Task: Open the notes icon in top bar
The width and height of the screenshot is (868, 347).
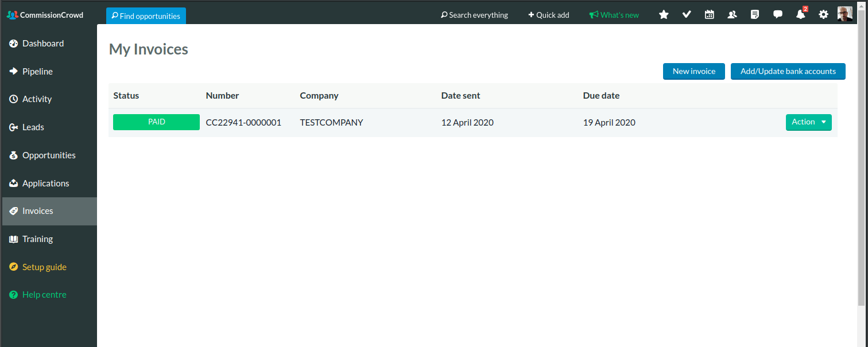Action: coord(755,15)
